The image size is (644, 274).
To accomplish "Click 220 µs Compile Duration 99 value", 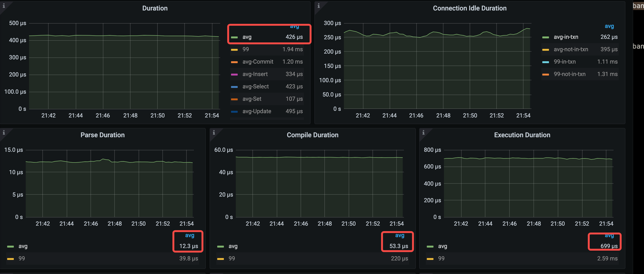I will (399, 259).
